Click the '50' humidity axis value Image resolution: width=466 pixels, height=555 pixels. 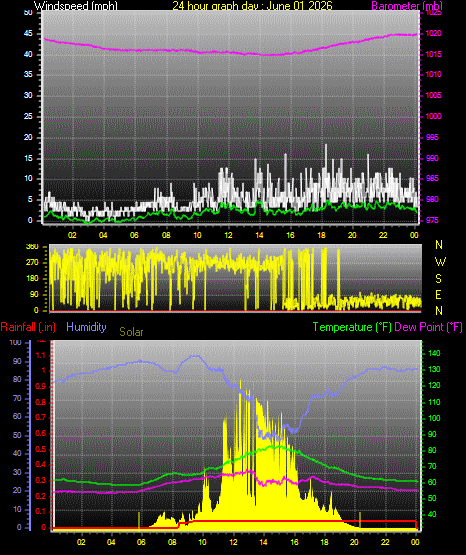(x=17, y=435)
